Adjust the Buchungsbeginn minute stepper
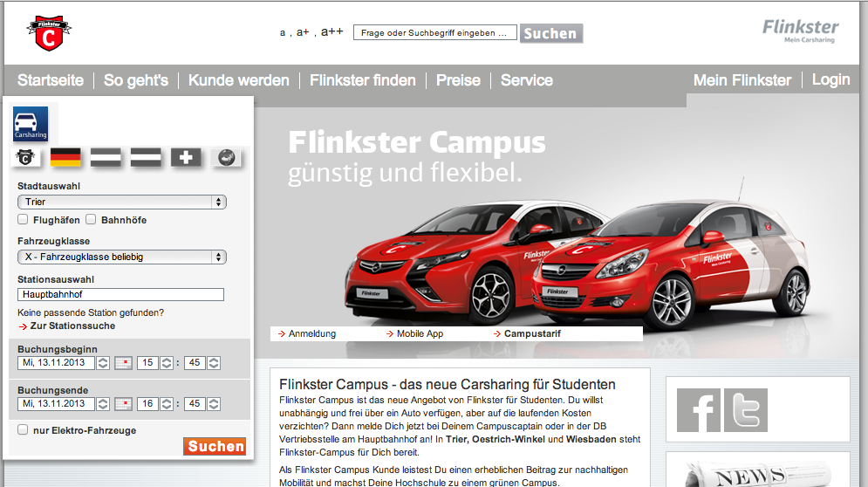Image resolution: width=868 pixels, height=487 pixels. click(x=214, y=363)
